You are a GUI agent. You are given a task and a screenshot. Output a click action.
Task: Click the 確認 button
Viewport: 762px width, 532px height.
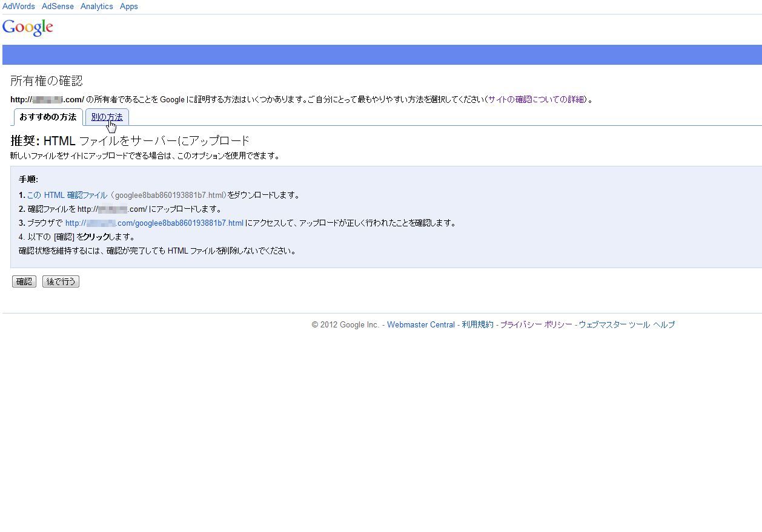[x=24, y=281]
